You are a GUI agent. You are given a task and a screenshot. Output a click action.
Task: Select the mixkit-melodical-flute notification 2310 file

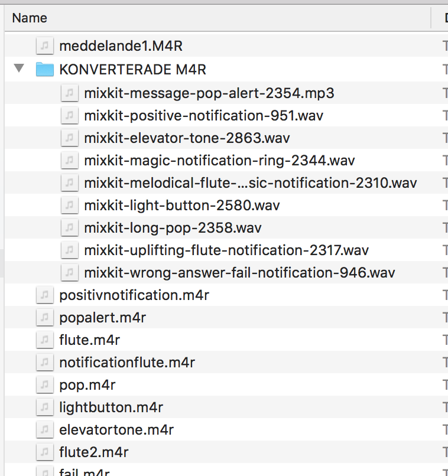click(x=250, y=182)
